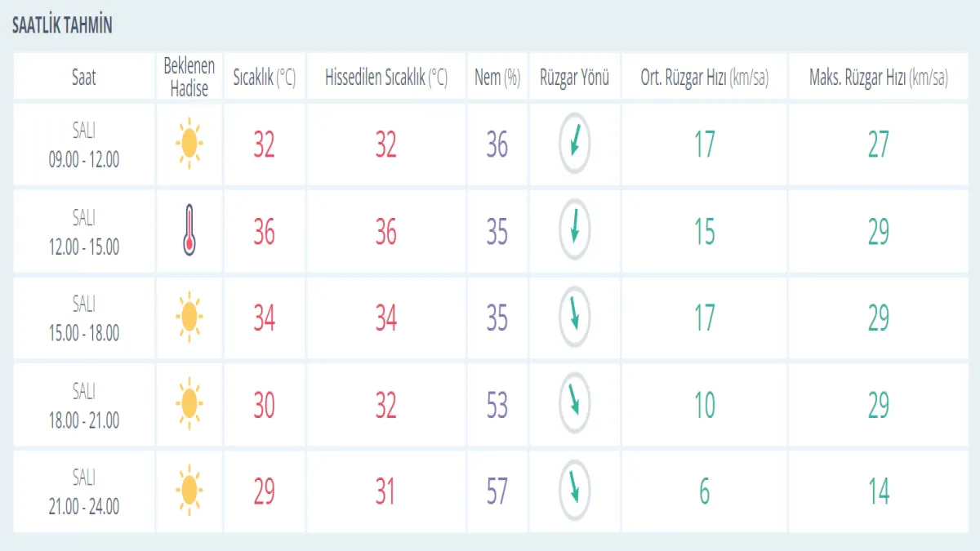The height and width of the screenshot is (551, 980).
Task: Select the SALI 12.00 - 15.00 time cell
Action: [x=83, y=232]
